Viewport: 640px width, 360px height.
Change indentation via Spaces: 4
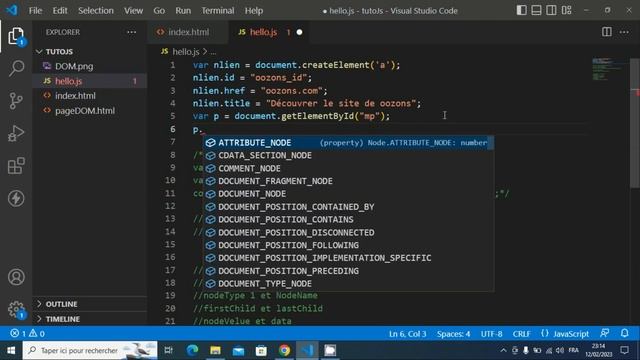(453, 334)
